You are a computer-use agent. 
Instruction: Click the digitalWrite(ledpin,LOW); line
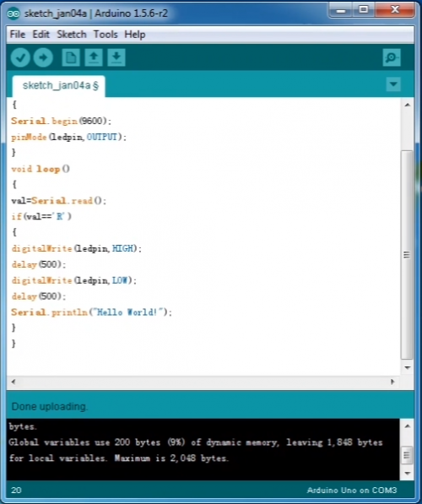click(74, 280)
